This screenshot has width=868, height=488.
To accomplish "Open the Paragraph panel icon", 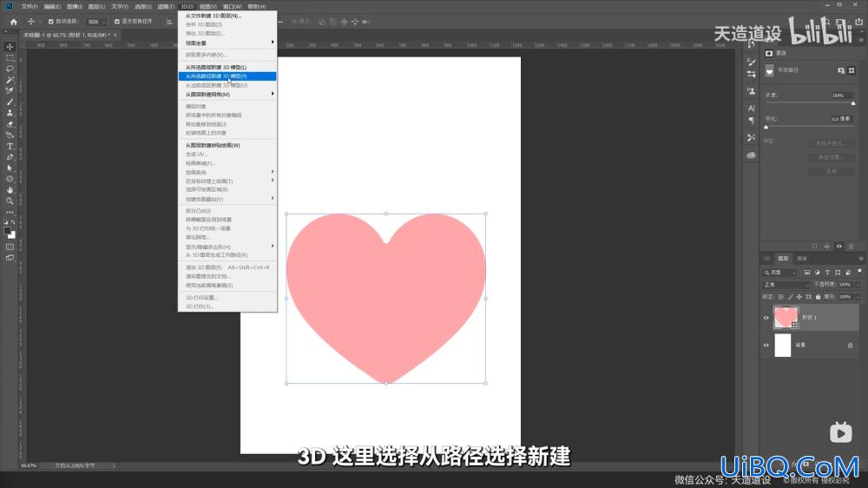I will [751, 120].
